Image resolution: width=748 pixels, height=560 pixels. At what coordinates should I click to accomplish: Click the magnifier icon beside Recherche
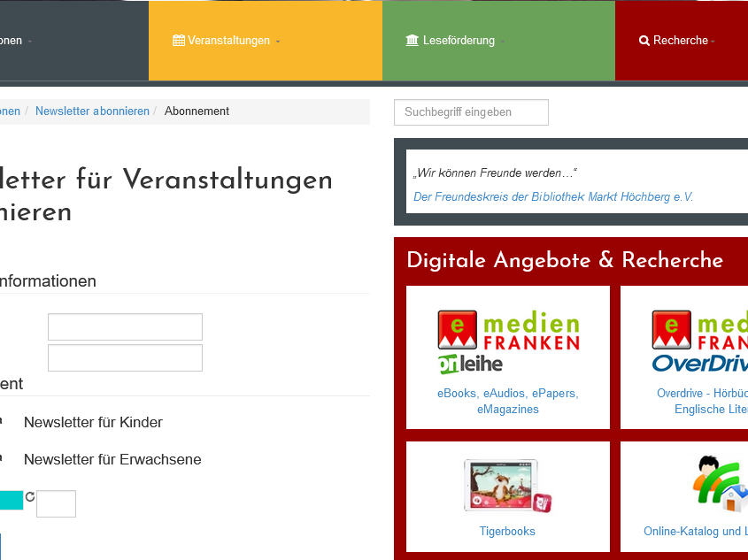[x=644, y=41]
